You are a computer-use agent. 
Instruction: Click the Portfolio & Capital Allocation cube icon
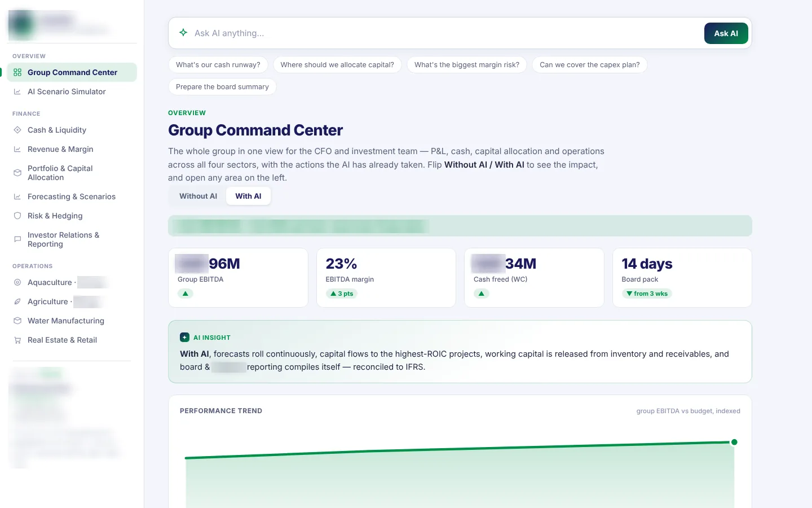click(17, 173)
